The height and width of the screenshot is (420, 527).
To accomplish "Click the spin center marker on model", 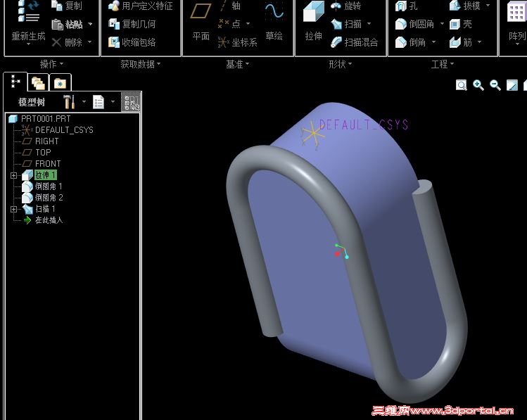I will tap(341, 251).
